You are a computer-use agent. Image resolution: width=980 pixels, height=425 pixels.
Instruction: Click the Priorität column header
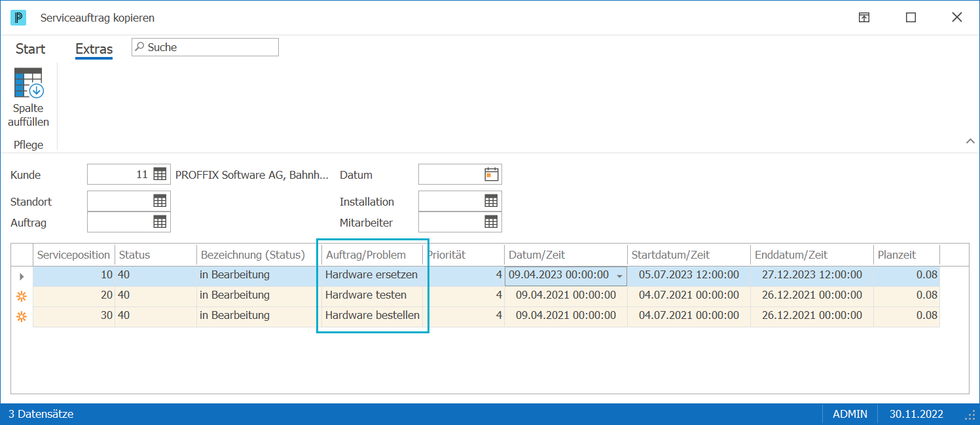coord(463,255)
